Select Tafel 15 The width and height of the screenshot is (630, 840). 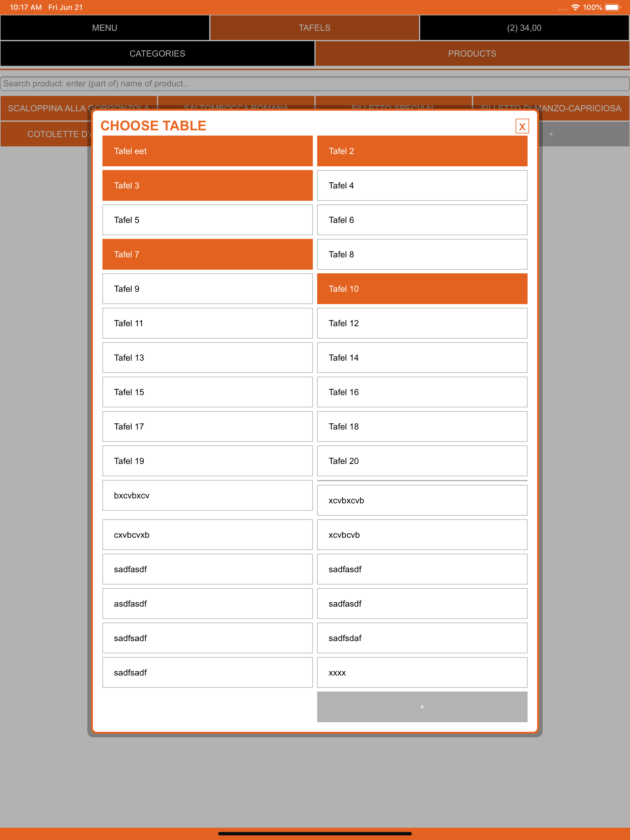(207, 392)
